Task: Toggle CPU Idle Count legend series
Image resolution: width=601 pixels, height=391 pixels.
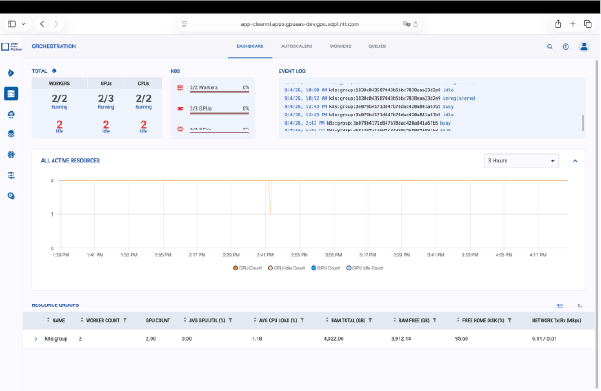Action: [286, 268]
